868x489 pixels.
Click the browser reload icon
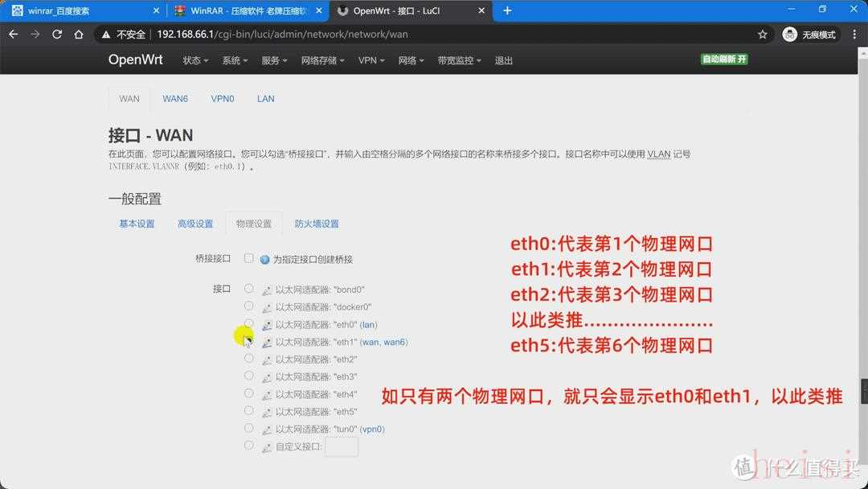tap(57, 35)
